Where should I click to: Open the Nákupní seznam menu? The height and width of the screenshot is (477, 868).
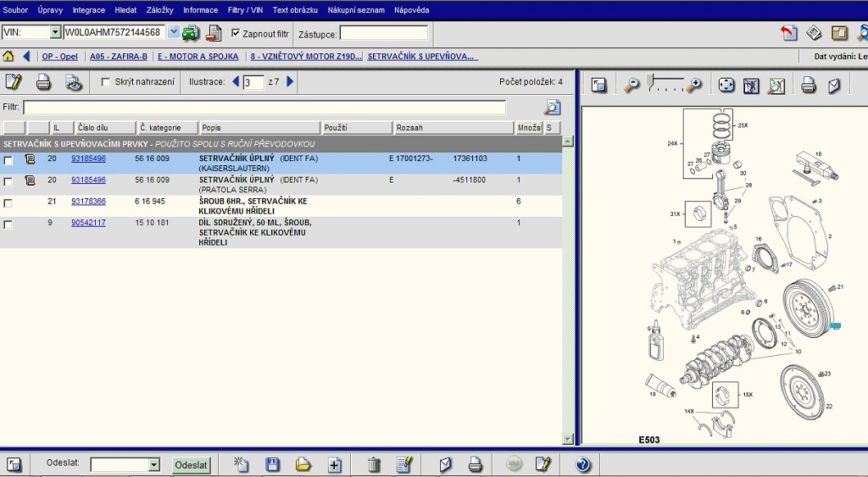356,10
